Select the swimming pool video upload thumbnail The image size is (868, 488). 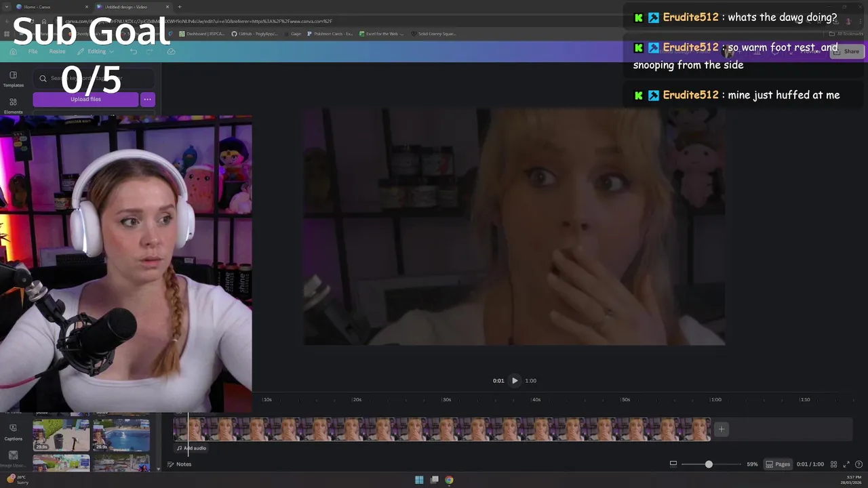121,434
